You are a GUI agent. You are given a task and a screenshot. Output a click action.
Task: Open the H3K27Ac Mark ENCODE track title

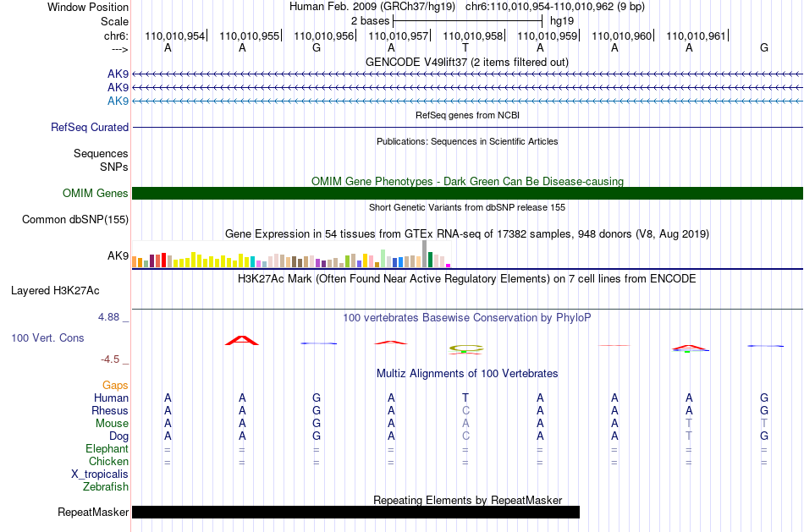[467, 279]
